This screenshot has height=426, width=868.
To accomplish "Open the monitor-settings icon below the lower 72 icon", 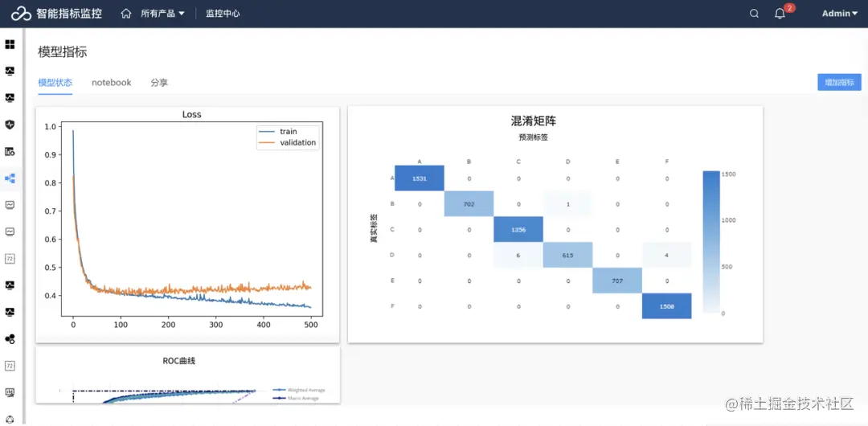I will tap(10, 392).
